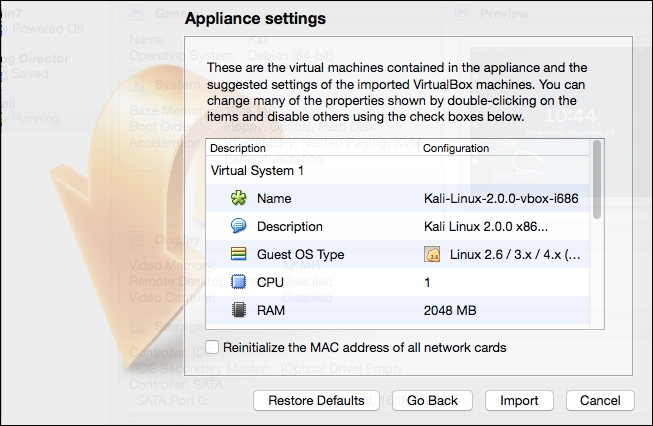
Task: Click the Linux 2.6 OS badge icon
Action: (x=432, y=254)
